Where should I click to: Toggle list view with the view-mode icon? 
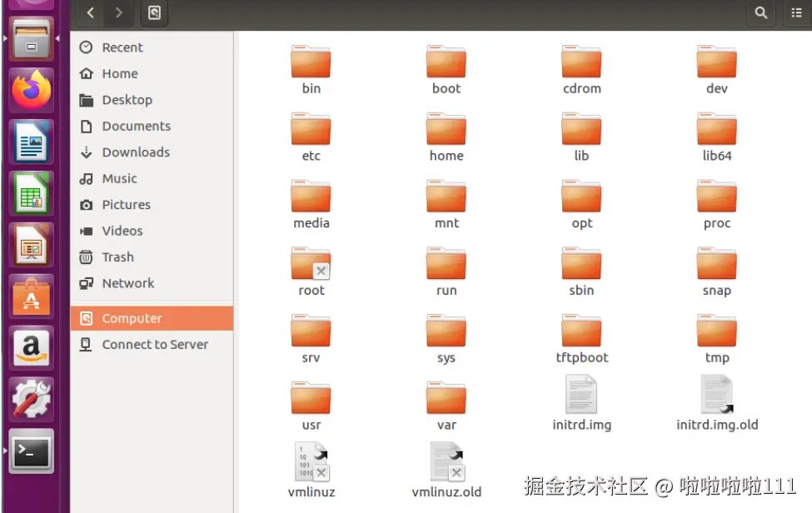tap(796, 12)
